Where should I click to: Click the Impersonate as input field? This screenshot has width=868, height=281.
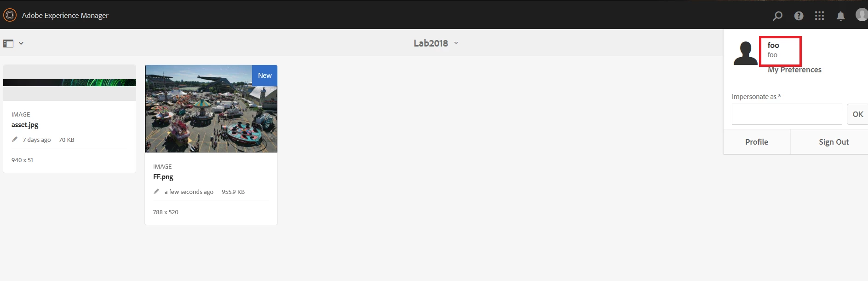(787, 114)
